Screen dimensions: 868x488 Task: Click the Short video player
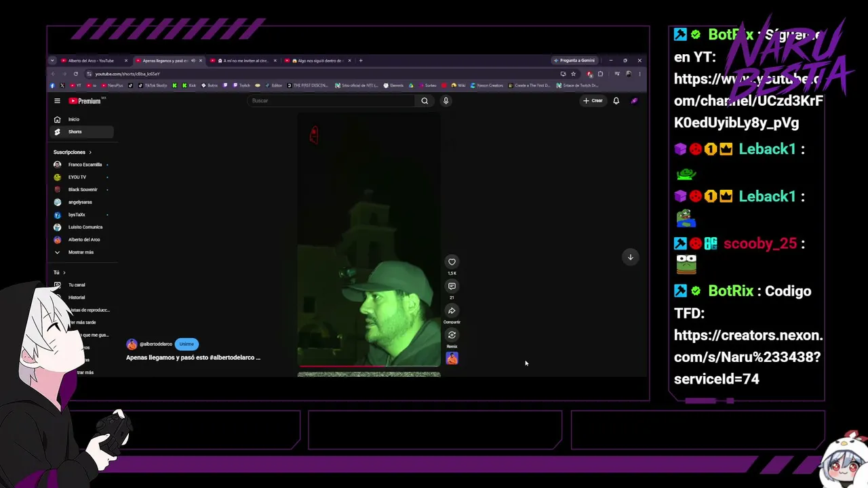pos(369,240)
